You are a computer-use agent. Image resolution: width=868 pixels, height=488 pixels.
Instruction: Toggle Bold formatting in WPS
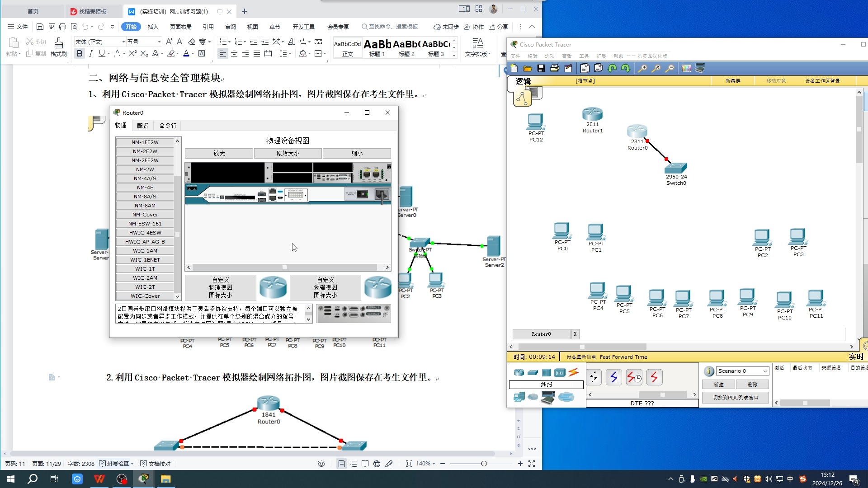80,53
